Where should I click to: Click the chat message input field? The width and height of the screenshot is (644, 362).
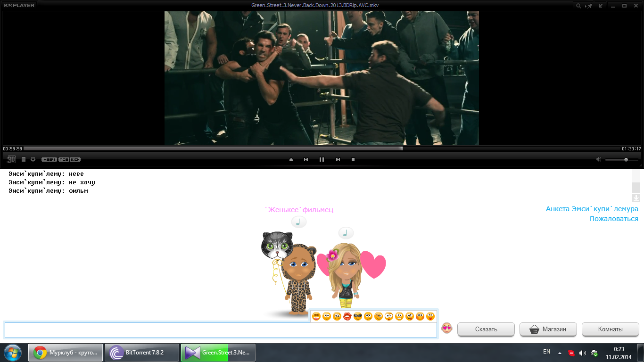click(221, 330)
